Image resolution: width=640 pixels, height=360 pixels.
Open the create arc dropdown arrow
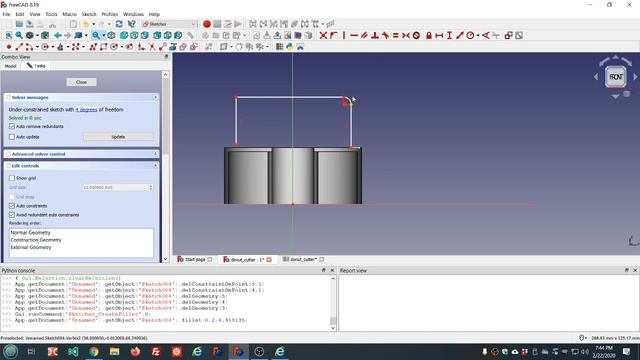37,47
